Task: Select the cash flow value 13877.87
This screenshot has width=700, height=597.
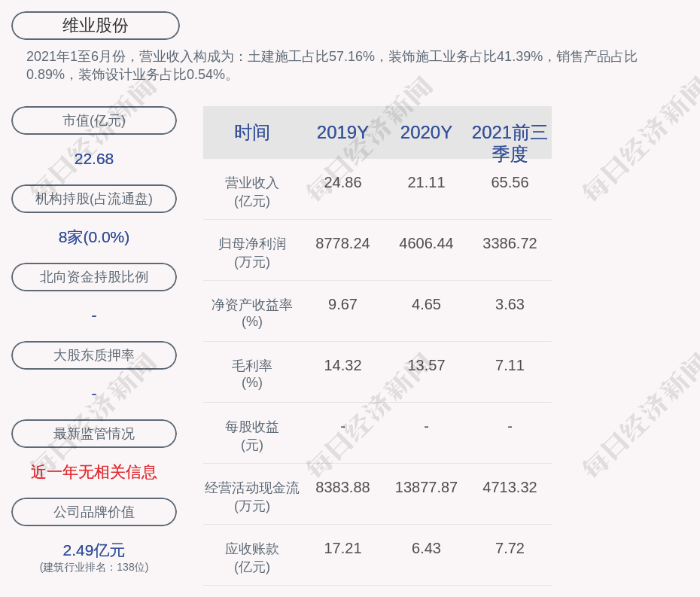Action: [x=426, y=487]
